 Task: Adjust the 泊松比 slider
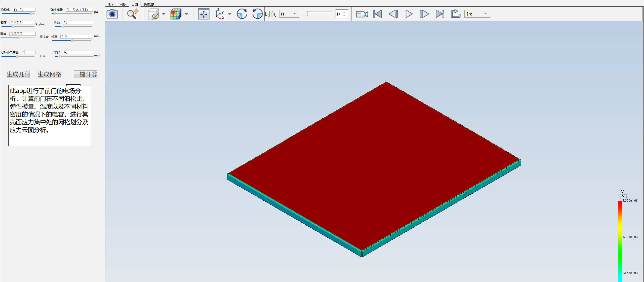(18, 14)
